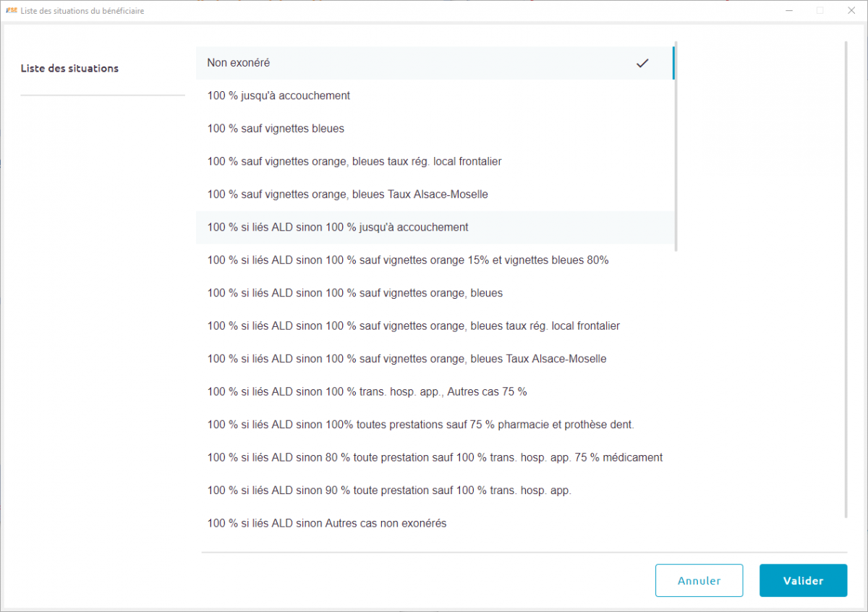This screenshot has width=868, height=612.
Task: Choose 100 % si liés ALD sinon jusqu'à accouchement
Action: [435, 227]
